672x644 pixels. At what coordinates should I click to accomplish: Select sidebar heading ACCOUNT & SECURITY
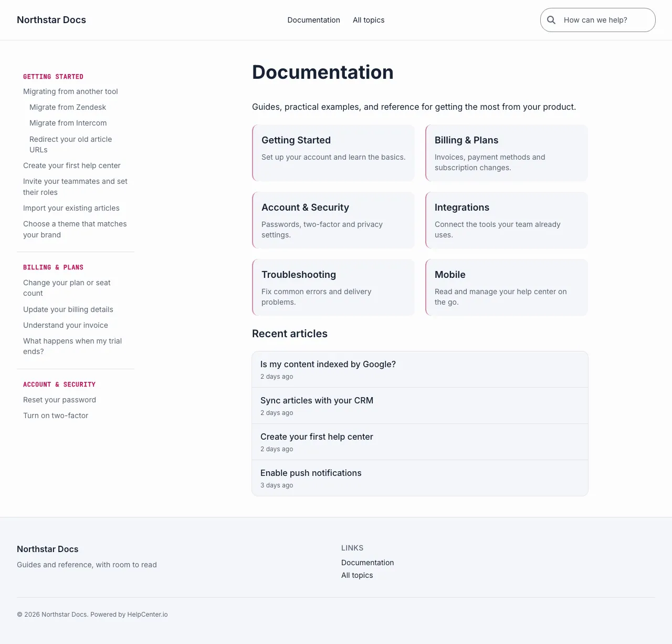click(59, 385)
